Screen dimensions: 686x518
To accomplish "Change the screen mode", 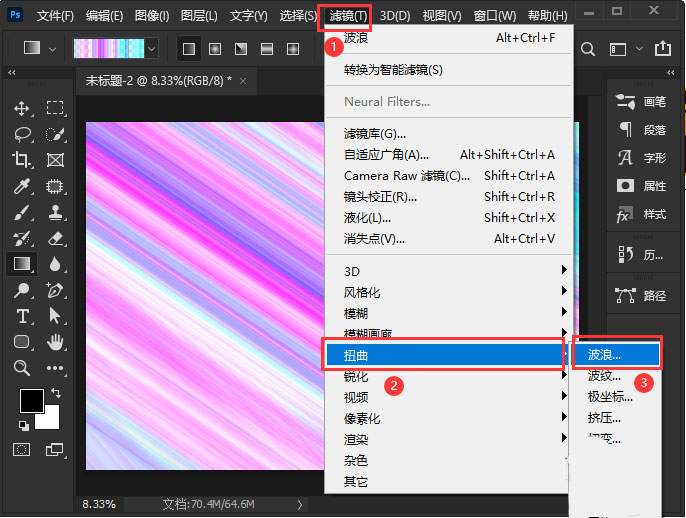I will click(x=55, y=449).
